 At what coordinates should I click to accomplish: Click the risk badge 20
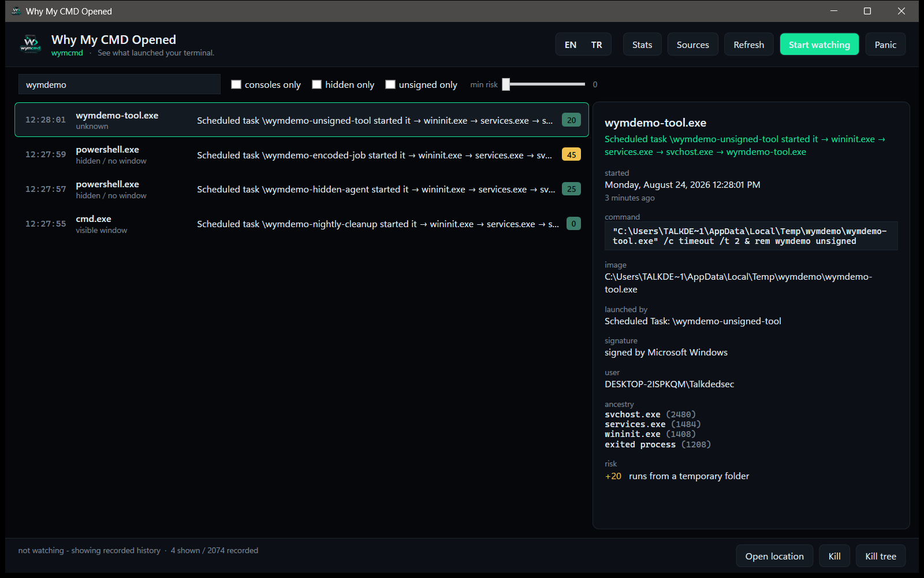[x=571, y=120]
